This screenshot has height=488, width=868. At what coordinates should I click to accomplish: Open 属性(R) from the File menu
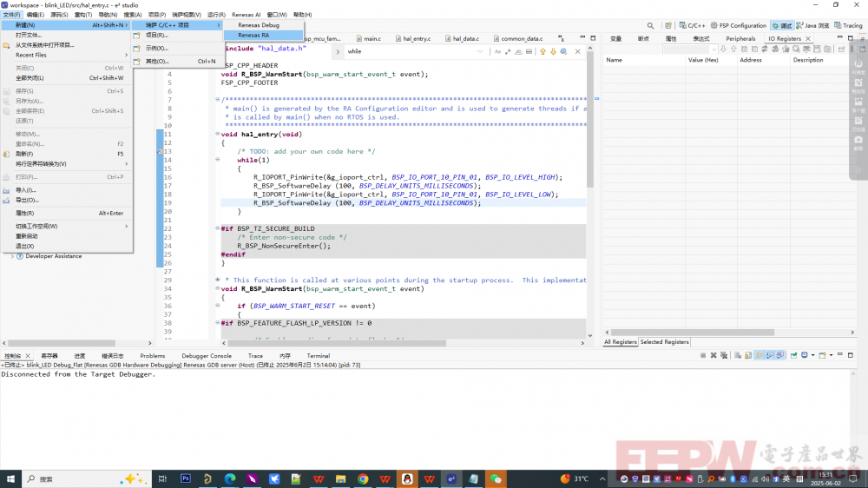[x=67, y=213]
